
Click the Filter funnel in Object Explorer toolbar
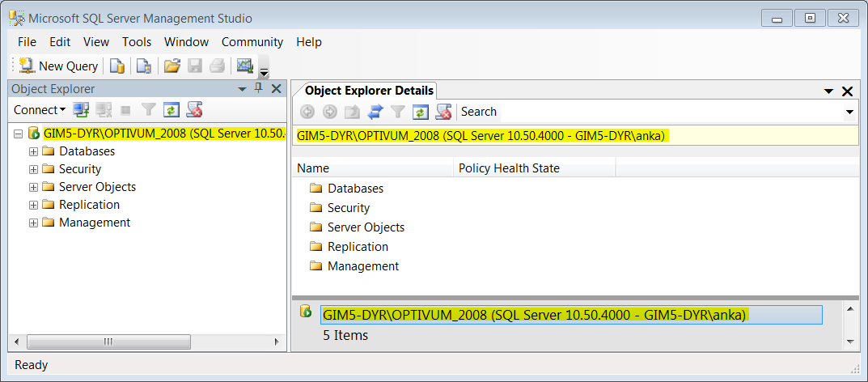tap(148, 109)
